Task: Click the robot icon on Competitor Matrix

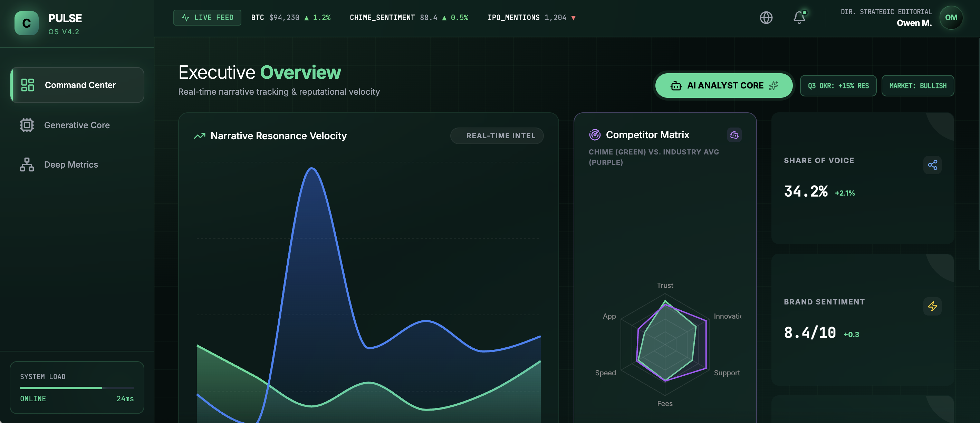Action: 734,135
